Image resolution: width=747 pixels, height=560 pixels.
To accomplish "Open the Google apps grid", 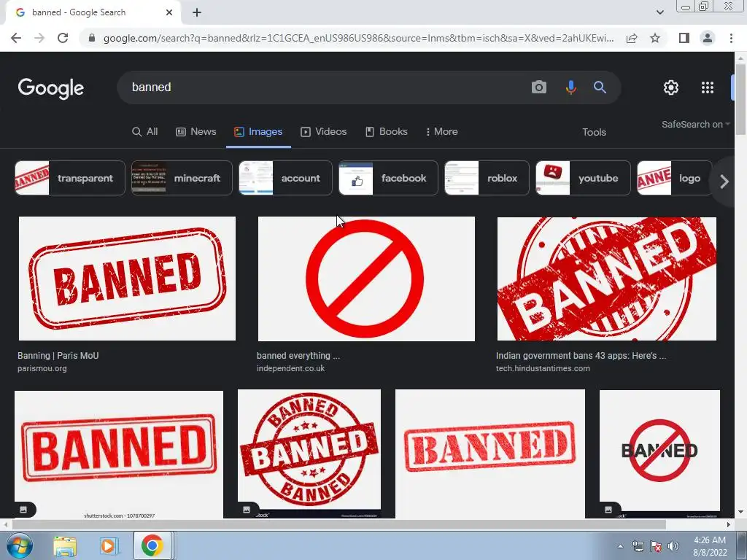I will tap(708, 87).
